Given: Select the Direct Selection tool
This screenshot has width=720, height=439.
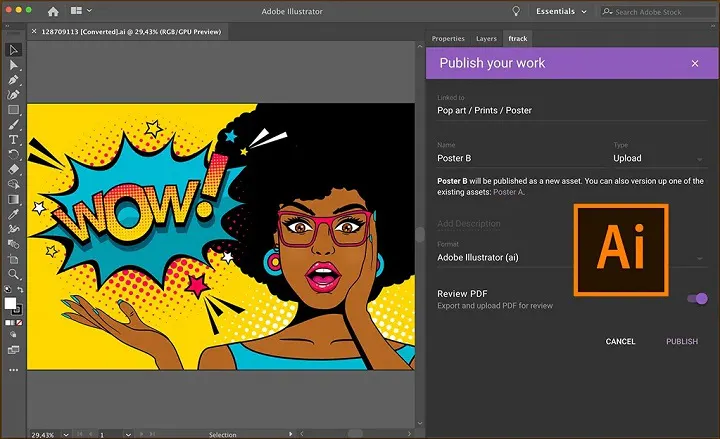Looking at the screenshot, I should pos(13,65).
